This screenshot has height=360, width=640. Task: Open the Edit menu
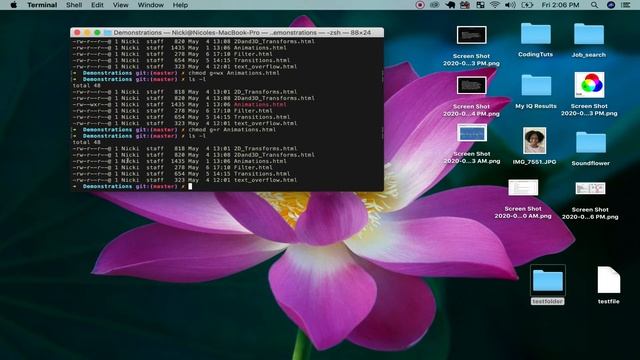point(97,5)
